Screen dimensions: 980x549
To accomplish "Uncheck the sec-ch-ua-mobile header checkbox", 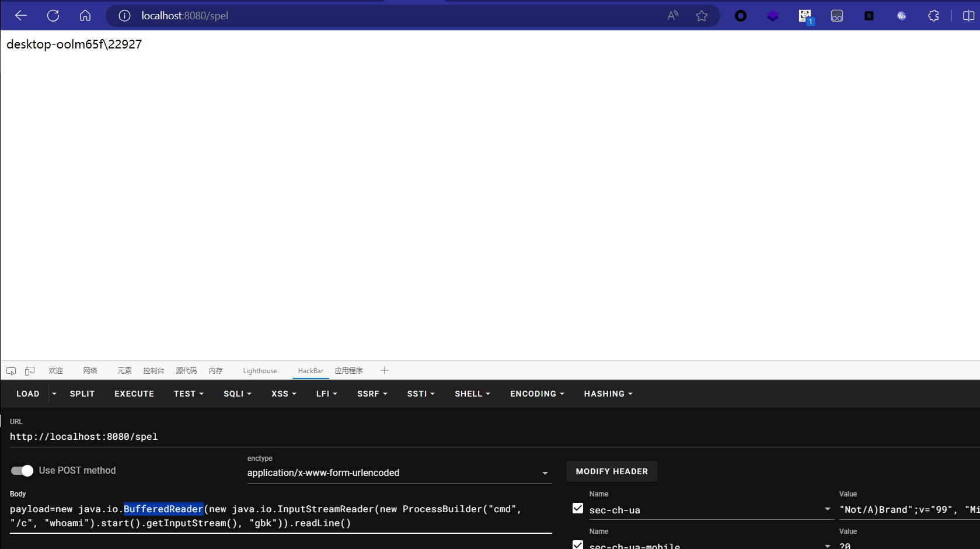I will tap(578, 544).
